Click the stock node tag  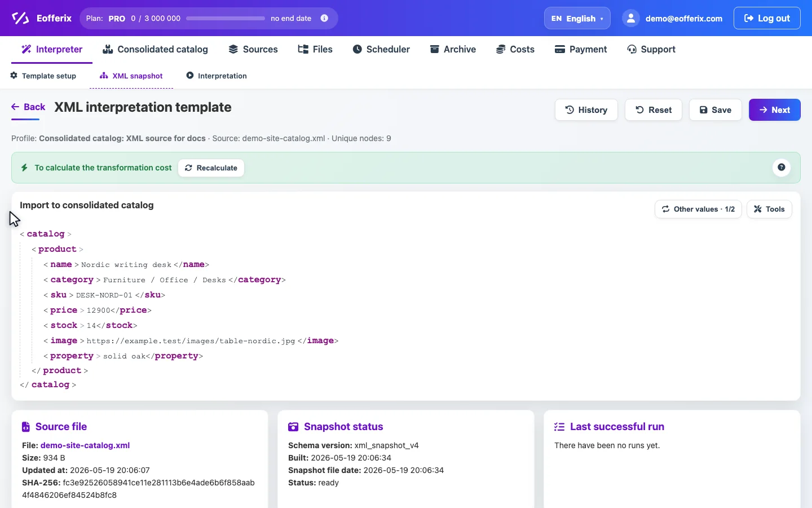(x=64, y=325)
